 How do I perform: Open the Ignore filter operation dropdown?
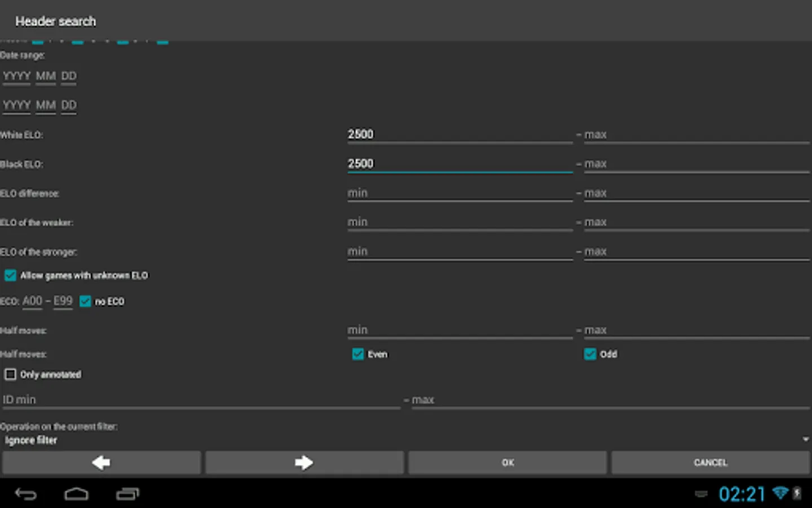pyautogui.click(x=406, y=440)
